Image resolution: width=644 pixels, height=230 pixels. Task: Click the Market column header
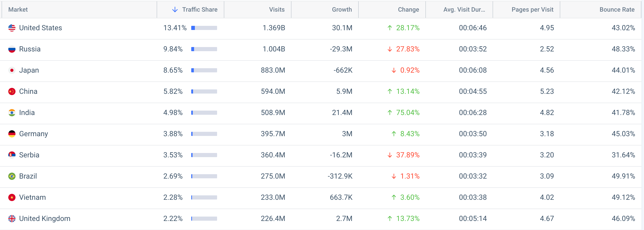18,10
